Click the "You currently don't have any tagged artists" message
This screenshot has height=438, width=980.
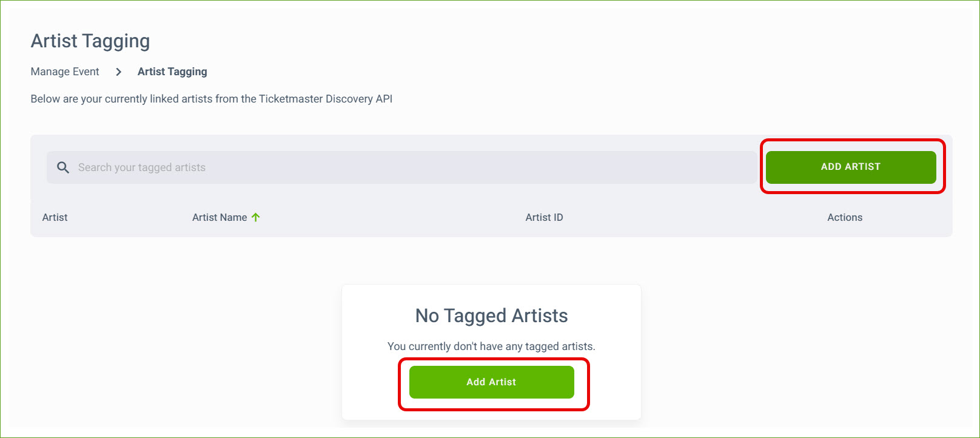click(x=491, y=346)
